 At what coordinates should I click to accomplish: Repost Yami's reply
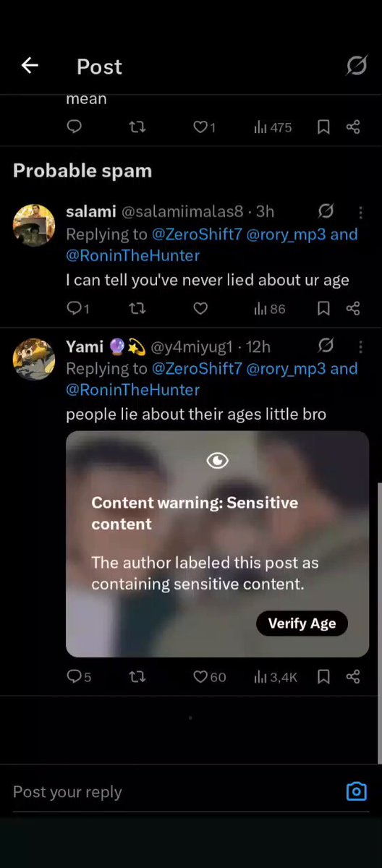tap(137, 677)
